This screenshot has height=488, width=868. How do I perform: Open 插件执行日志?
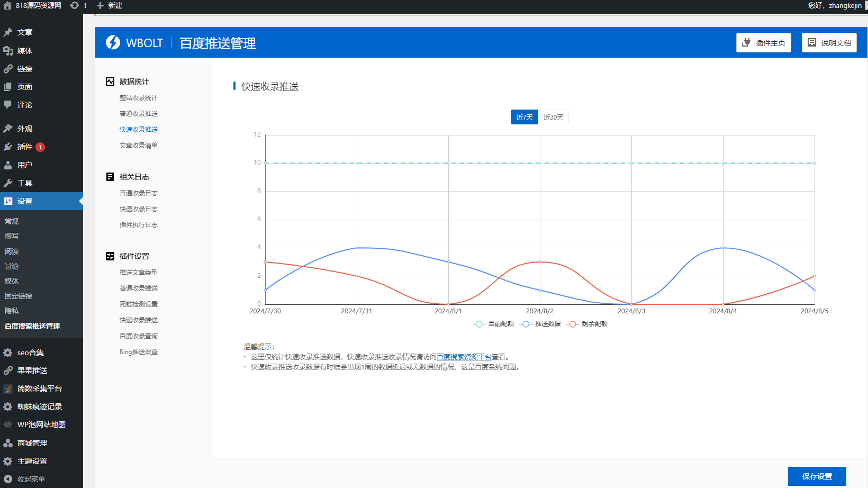point(139,225)
